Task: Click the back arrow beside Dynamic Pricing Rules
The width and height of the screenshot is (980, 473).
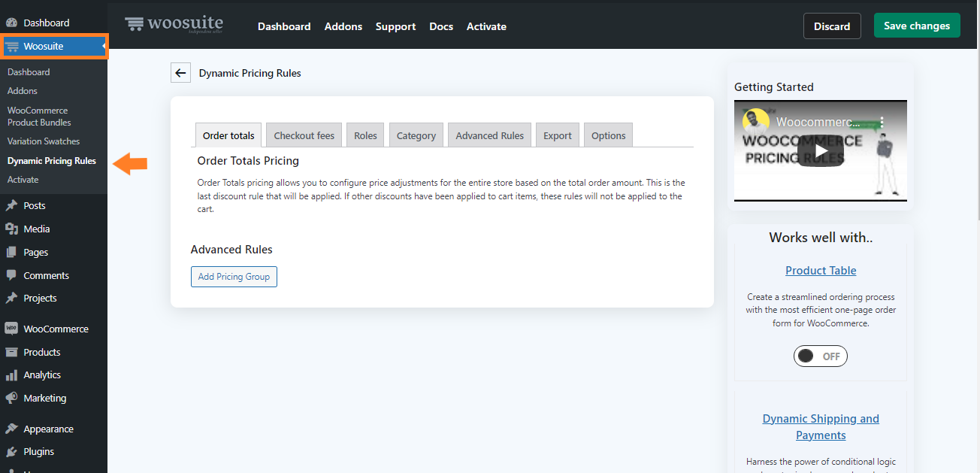Action: tap(180, 73)
